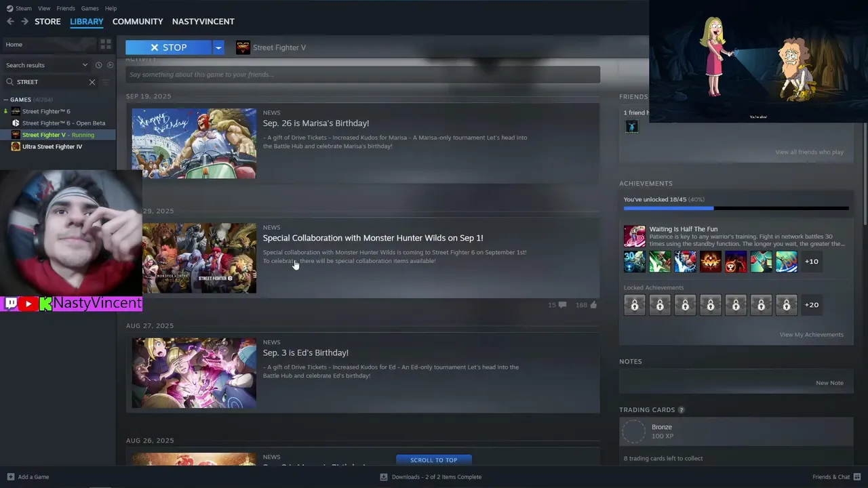Image resolution: width=868 pixels, height=488 pixels.
Task: Open the View menu
Action: pyautogui.click(x=44, y=8)
